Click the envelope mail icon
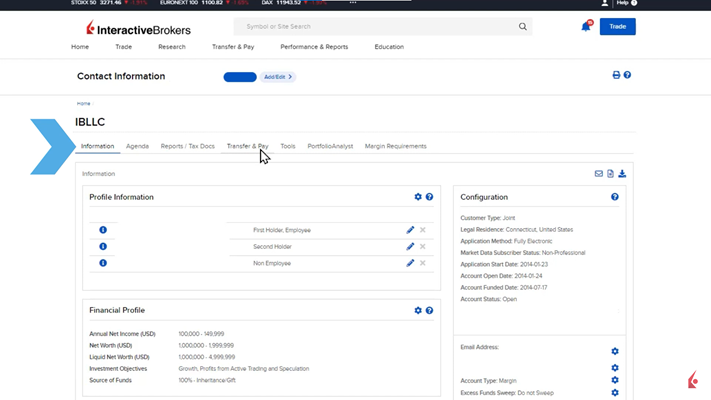This screenshot has height=400, width=711. coord(599,174)
